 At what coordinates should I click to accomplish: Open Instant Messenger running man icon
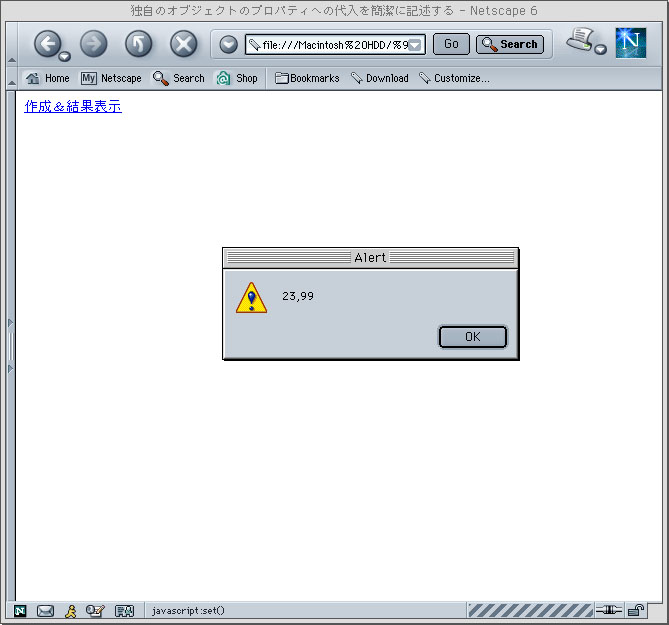point(70,611)
